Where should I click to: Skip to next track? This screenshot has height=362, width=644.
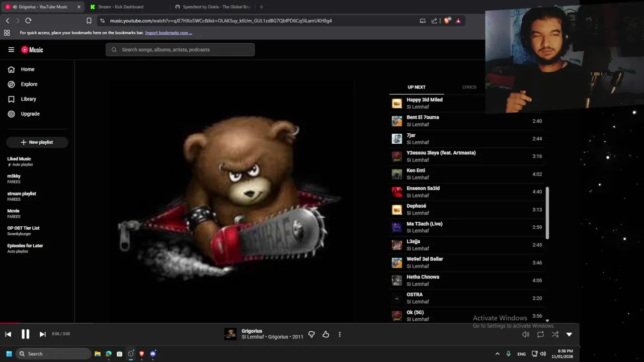click(42, 334)
